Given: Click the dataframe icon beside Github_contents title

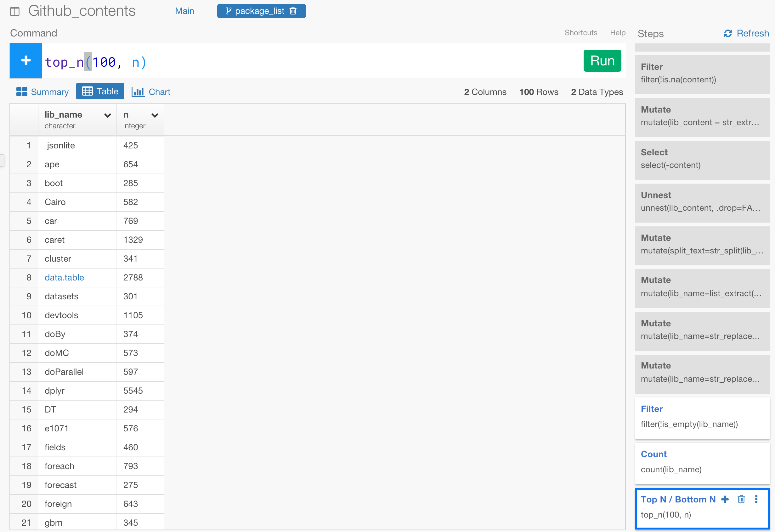Looking at the screenshot, I should coord(15,11).
